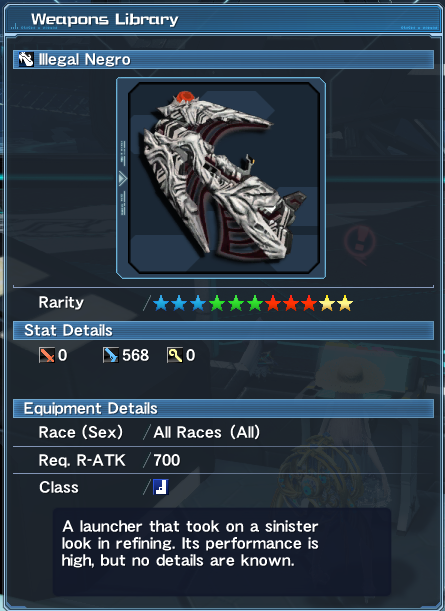445x611 pixels.
Task: Click the first red rarity star
Action: pos(273,303)
